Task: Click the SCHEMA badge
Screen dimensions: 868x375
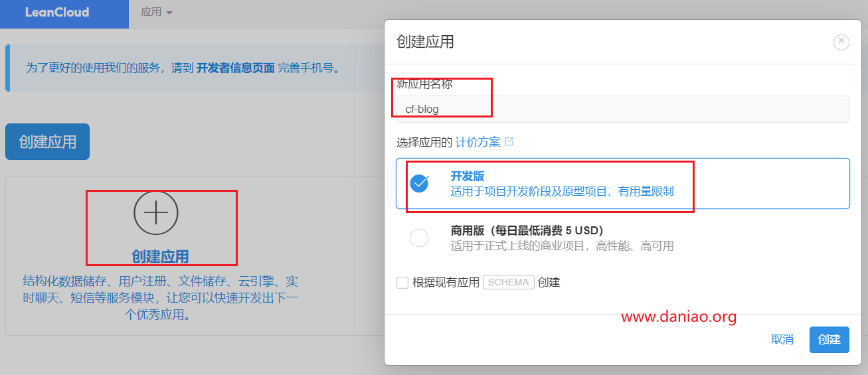Action: (x=509, y=282)
